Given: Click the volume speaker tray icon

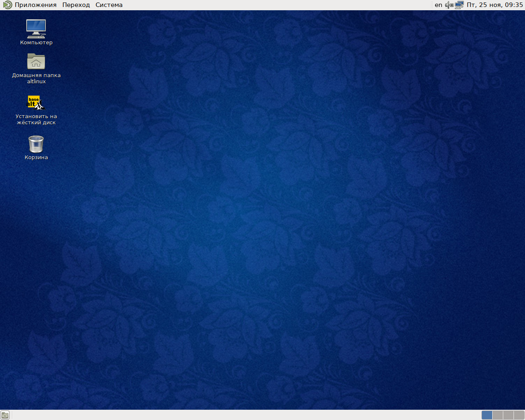Looking at the screenshot, I should [450, 5].
